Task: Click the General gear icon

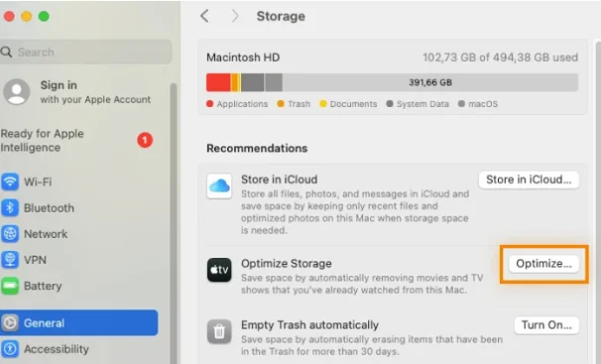Action: (x=10, y=323)
